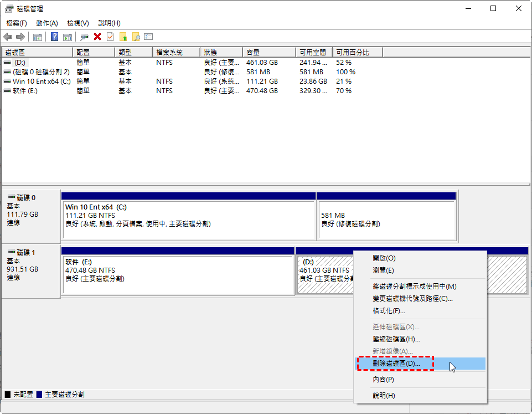Click the magnifier search folder toolbar icon
532x414 pixels.
(x=136, y=37)
